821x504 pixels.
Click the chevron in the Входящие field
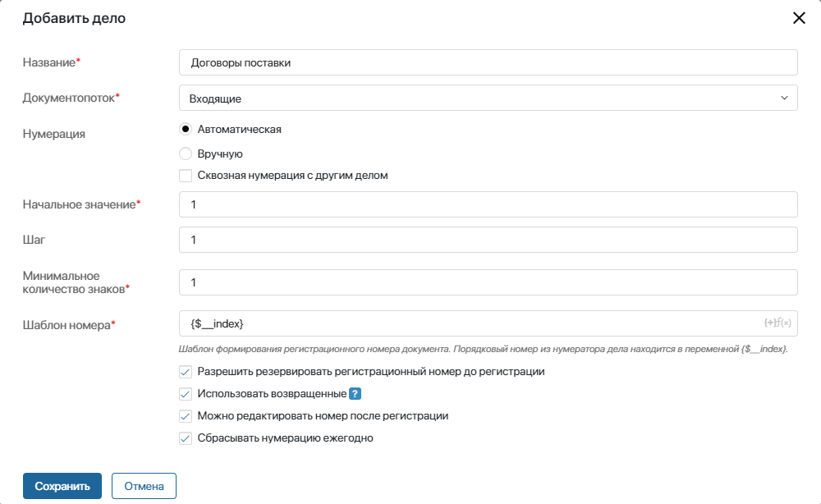pos(786,97)
